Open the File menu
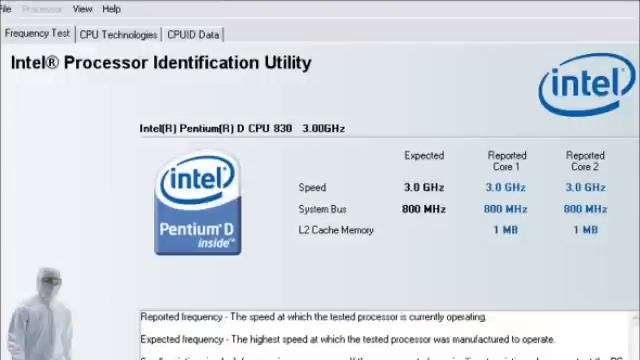640x360 pixels. pyautogui.click(x=5, y=9)
